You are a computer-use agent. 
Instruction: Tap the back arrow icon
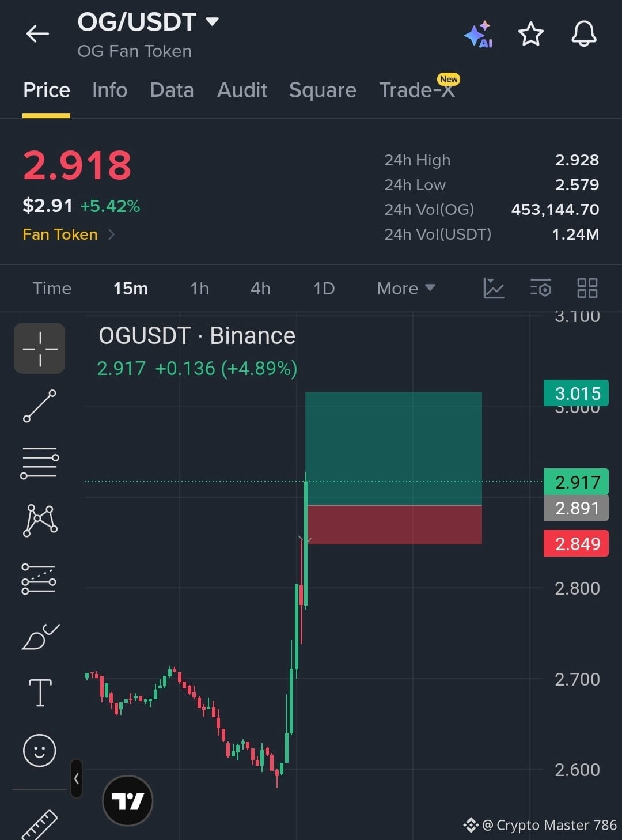pyautogui.click(x=37, y=34)
